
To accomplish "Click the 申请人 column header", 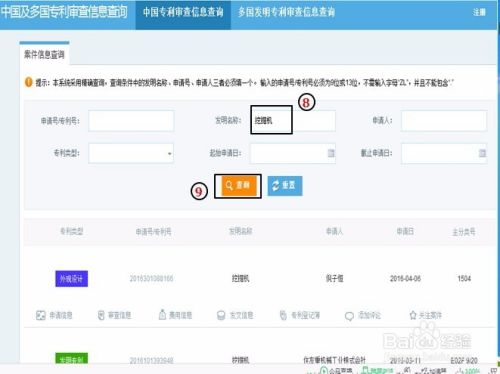I will click(x=334, y=231).
